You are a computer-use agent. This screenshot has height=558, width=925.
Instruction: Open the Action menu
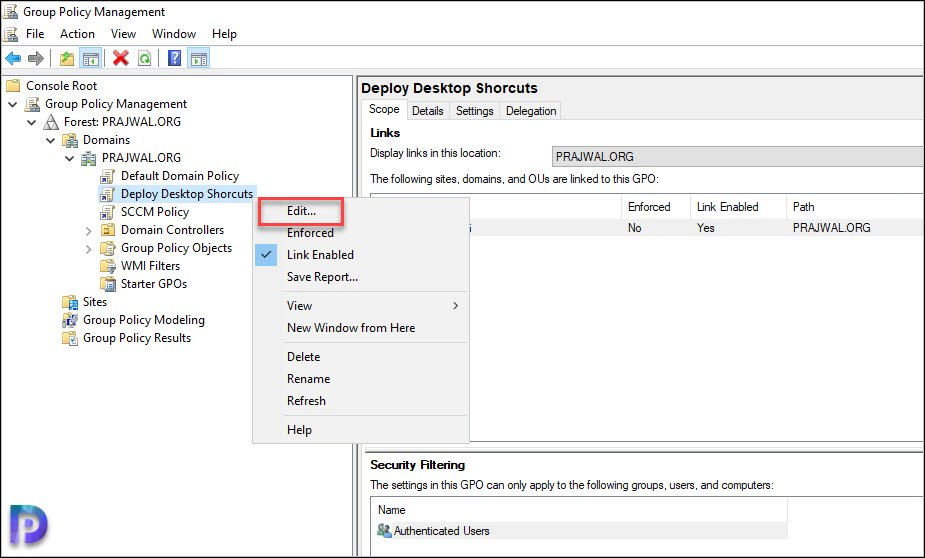point(77,34)
